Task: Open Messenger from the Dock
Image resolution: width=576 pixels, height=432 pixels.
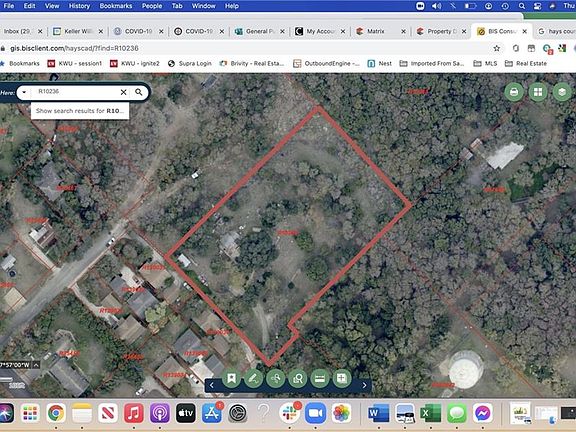Action: pyautogui.click(x=483, y=413)
